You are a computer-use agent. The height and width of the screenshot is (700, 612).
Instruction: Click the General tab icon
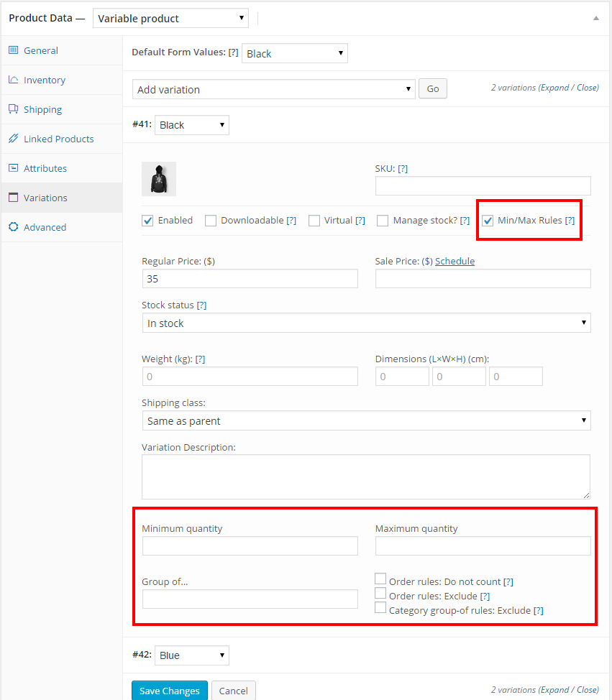[14, 50]
